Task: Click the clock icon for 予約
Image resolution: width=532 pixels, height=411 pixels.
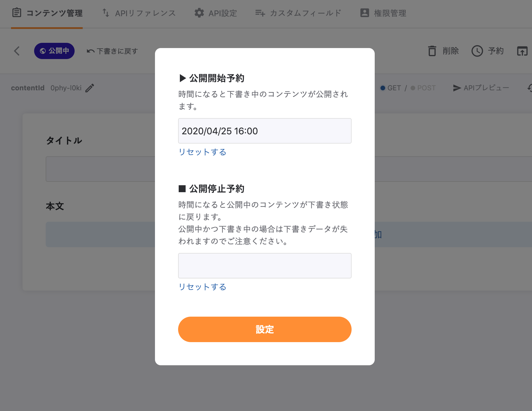Action: (x=477, y=51)
